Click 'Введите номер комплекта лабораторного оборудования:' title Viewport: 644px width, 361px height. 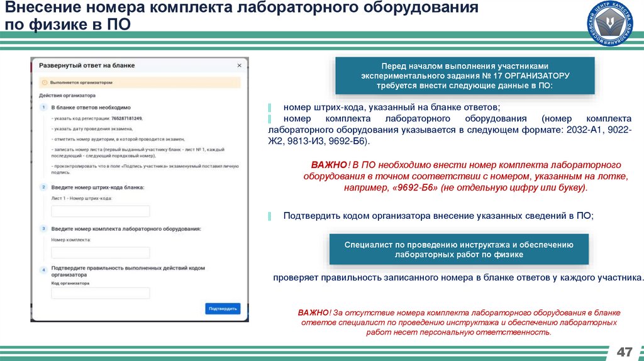coord(126,229)
